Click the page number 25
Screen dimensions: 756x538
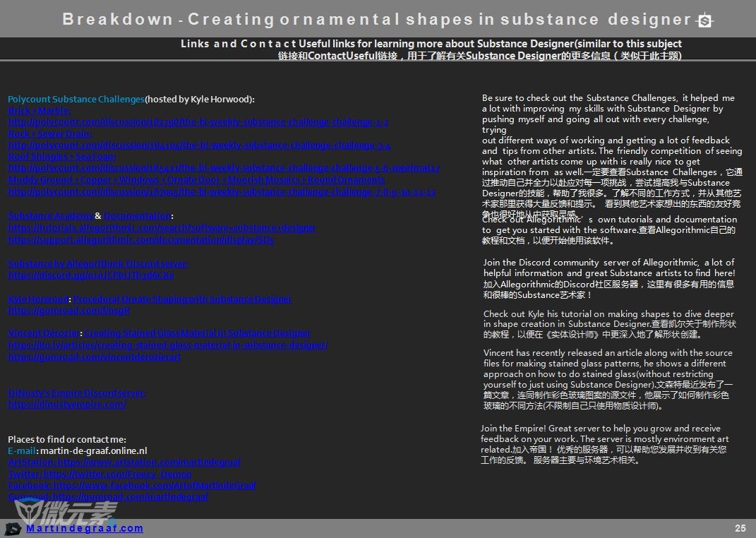click(740, 528)
